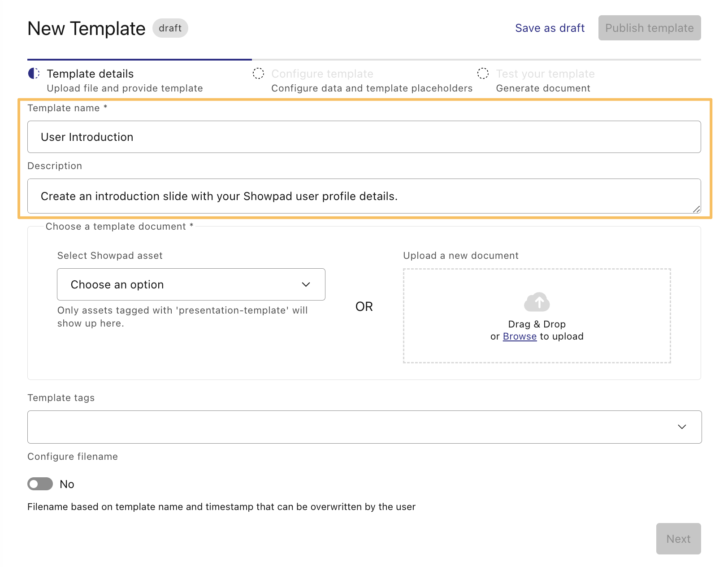Viewport: 728px width, 567px height.
Task: Click the 'Description' field label
Action: (x=55, y=166)
